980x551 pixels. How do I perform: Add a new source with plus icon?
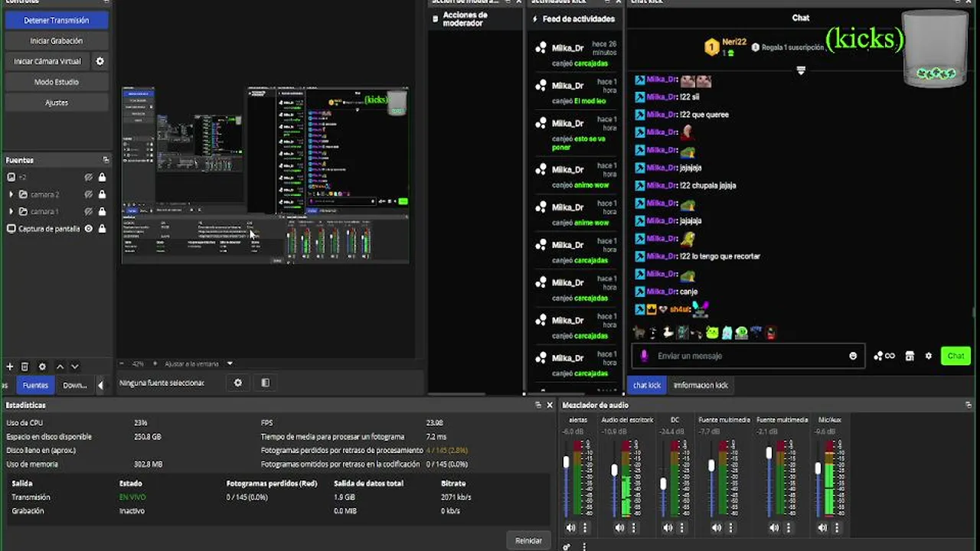tap(10, 367)
